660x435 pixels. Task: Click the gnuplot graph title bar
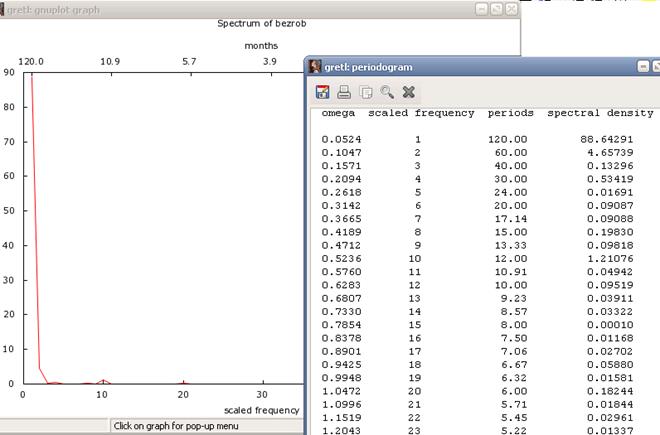click(260, 9)
